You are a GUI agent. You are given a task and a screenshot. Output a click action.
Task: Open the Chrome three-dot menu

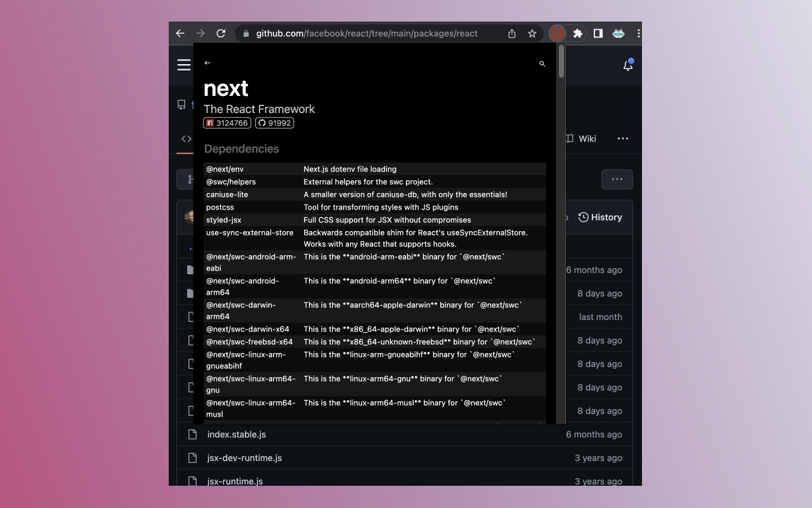pyautogui.click(x=638, y=34)
